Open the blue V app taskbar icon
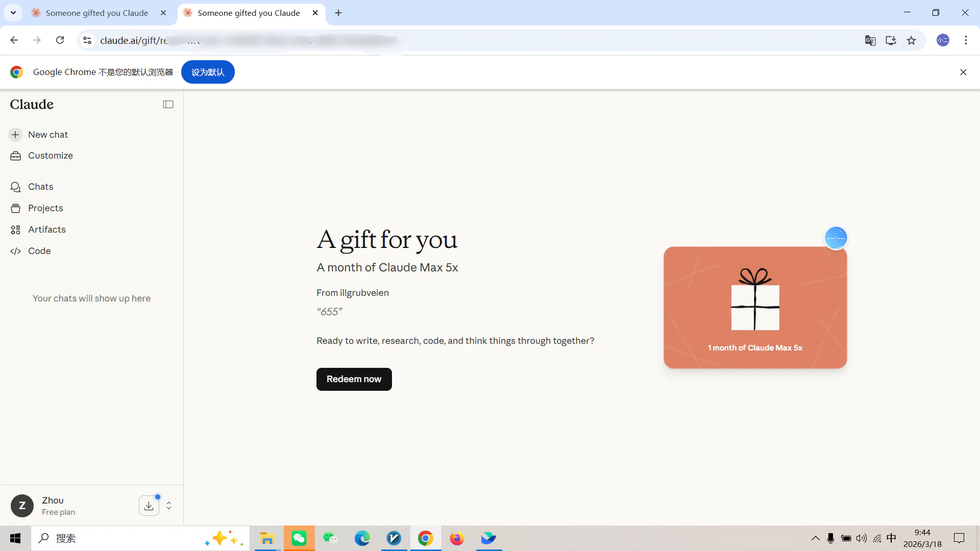Viewport: 980px width, 551px height. 394,538
